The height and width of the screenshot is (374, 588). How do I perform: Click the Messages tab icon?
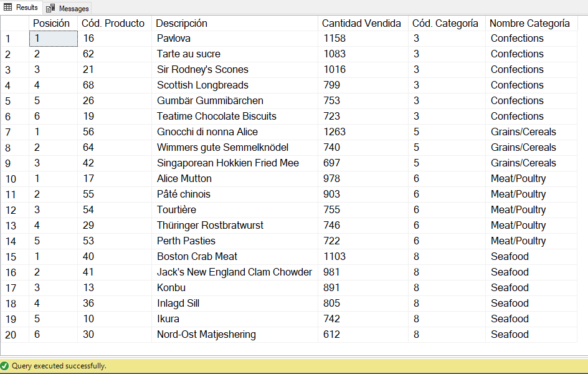[50, 8]
